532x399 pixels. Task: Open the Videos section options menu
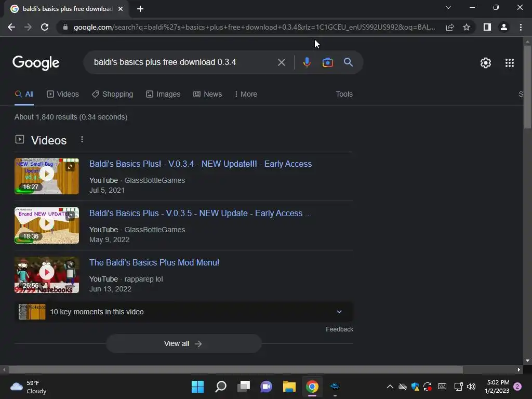coord(82,139)
